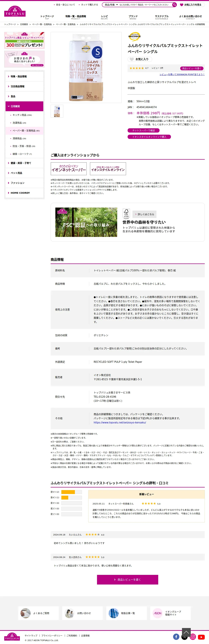Click the 4.7 gold star rating
Viewport: 209px width, 644px height.
(137, 68)
